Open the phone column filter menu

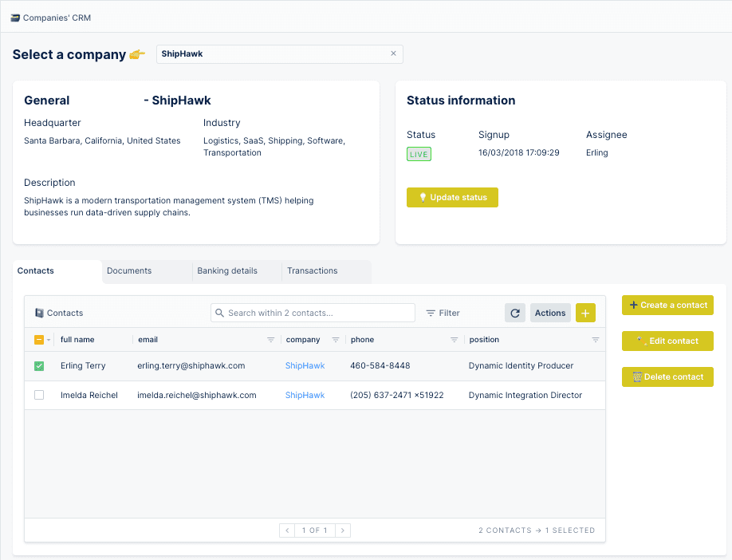tap(454, 340)
